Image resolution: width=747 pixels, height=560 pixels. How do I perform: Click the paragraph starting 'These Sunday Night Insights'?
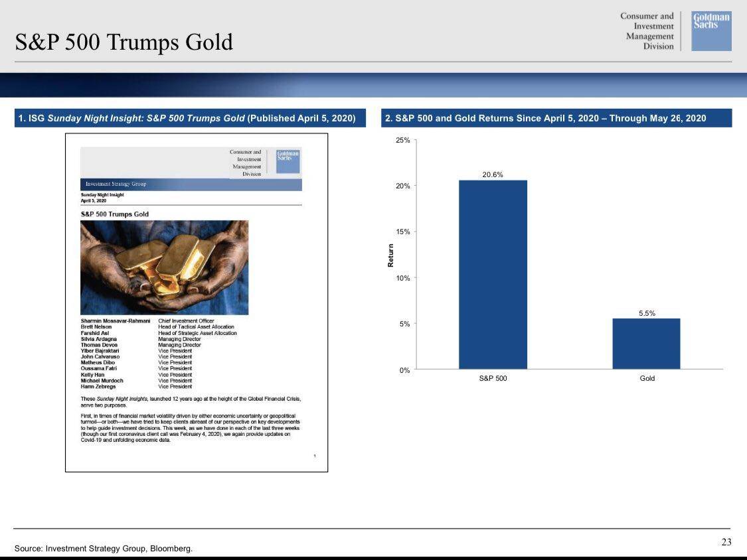191,402
